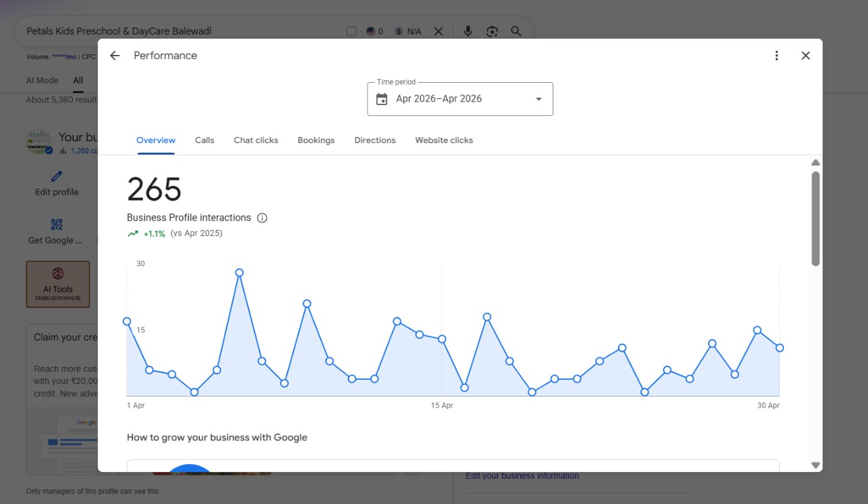Click the scrollbar down arrow in dialog
Image resolution: width=868 pixels, height=504 pixels.
(816, 465)
